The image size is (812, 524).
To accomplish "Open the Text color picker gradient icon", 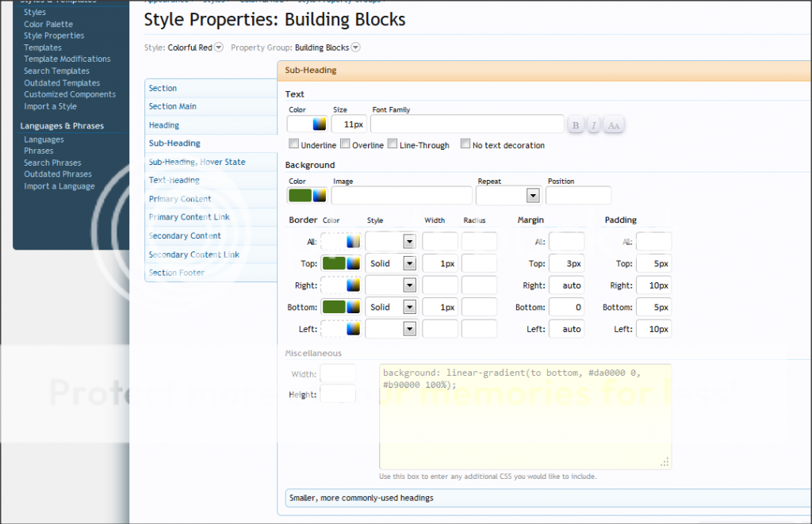I will [319, 124].
